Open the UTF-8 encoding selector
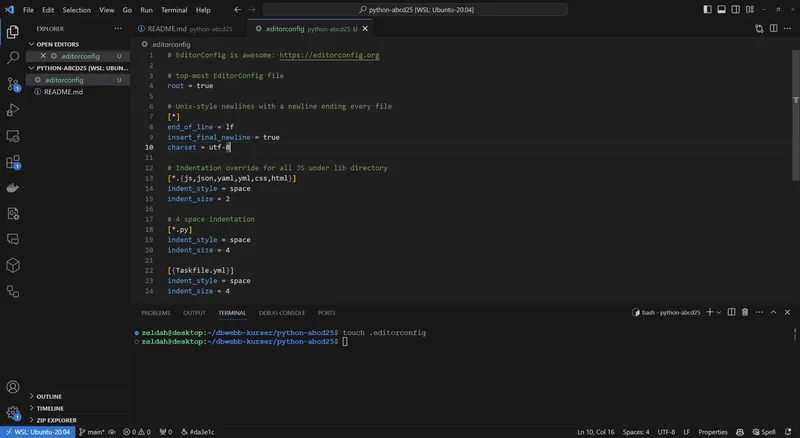The width and height of the screenshot is (800, 438). [x=666, y=432]
